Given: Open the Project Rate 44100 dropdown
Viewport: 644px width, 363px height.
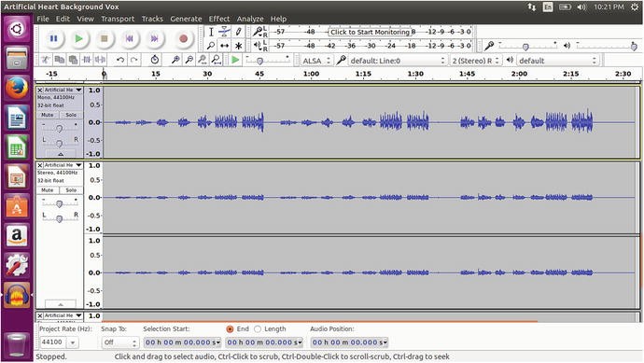Looking at the screenshot, I should click(x=73, y=342).
